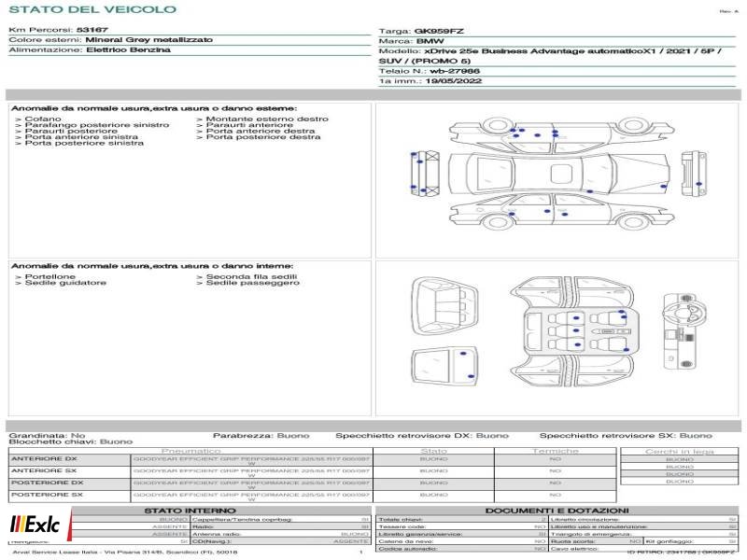
Task: Click the 'STATO INTERNO' section header
Action: (x=190, y=511)
